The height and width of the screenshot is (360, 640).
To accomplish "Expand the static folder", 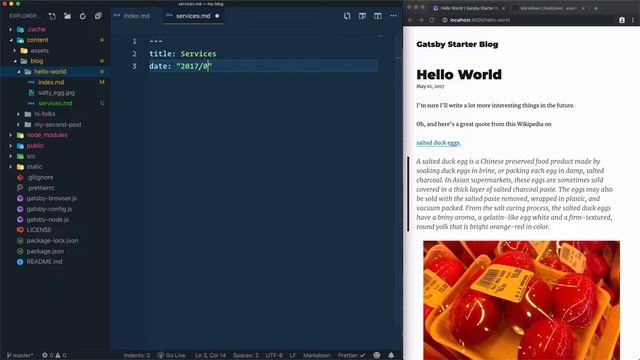I will [x=11, y=167].
